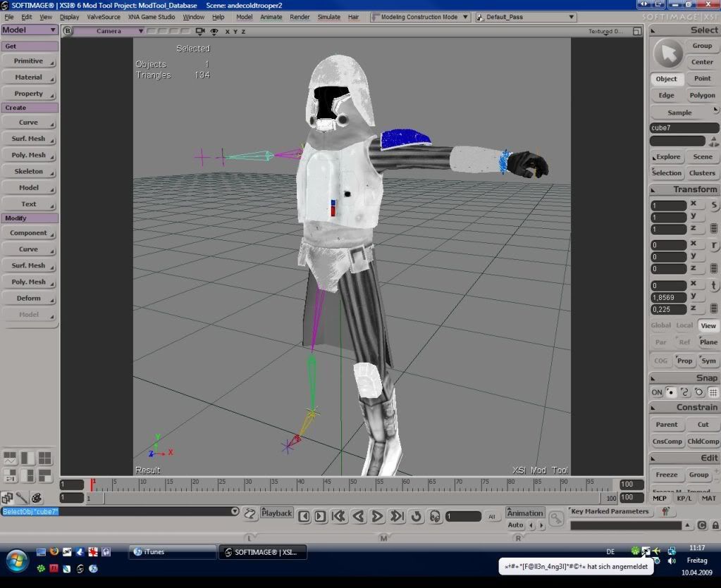
Task: Open the Default_Pass dropdown
Action: 526,17
